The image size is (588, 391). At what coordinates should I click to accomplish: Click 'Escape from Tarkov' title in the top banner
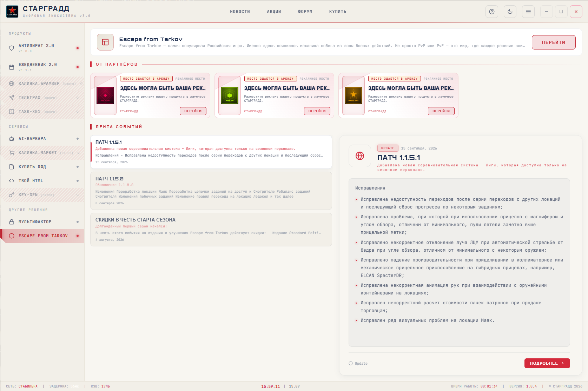pyautogui.click(x=151, y=39)
